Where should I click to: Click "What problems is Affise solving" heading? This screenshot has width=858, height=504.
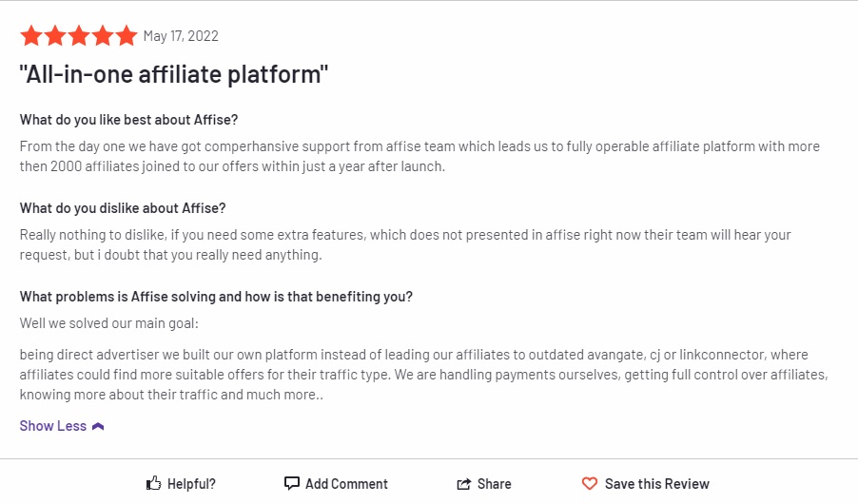(x=216, y=297)
